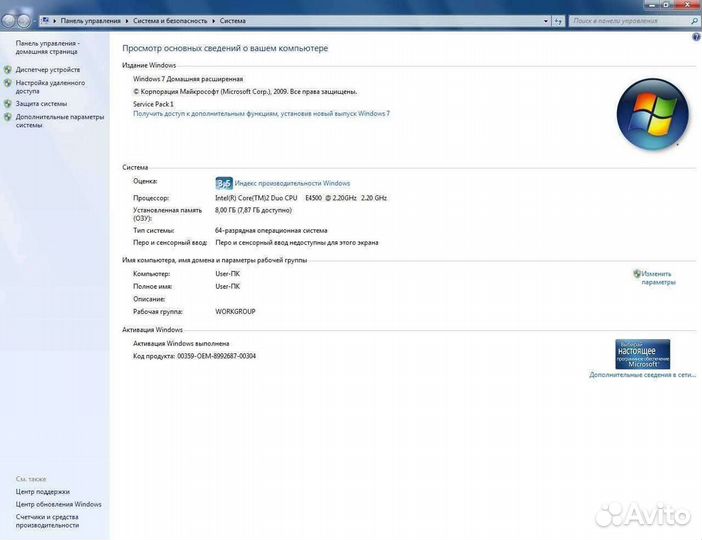This screenshot has height=540, width=702.
Task: Open Панель управления домашняя страница link
Action: click(47, 47)
